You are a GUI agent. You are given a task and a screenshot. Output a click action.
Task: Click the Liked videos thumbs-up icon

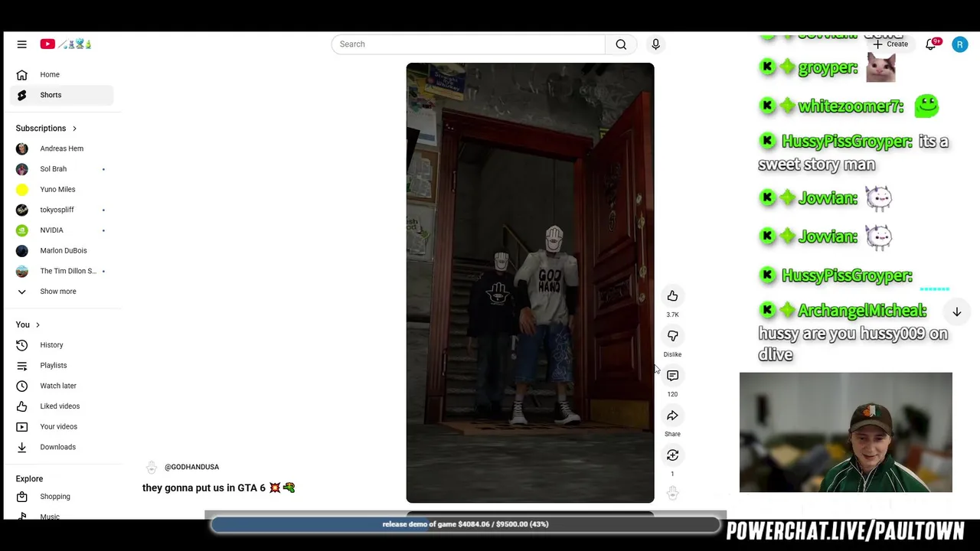click(21, 406)
